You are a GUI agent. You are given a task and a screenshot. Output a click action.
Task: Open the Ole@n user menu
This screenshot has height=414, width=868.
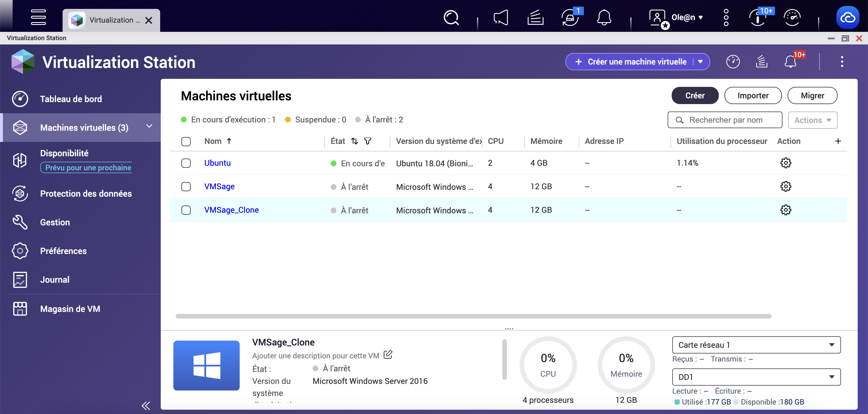coord(676,17)
